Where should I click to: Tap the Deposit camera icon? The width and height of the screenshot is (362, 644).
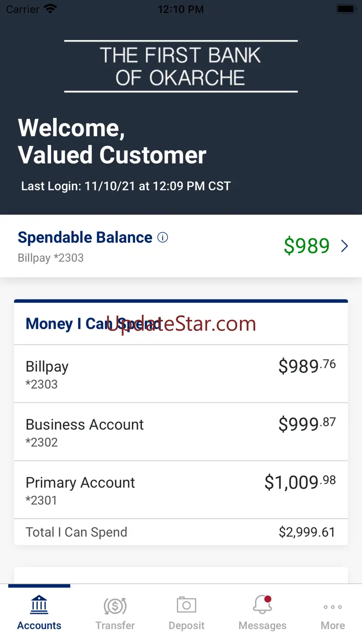click(x=187, y=605)
